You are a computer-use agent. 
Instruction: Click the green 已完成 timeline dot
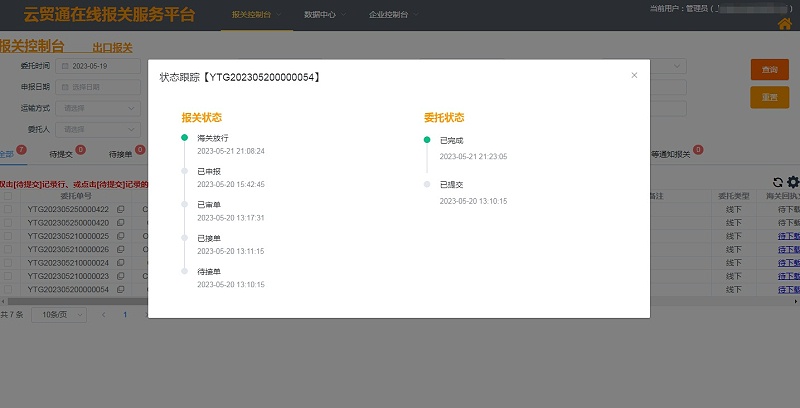[427, 140]
